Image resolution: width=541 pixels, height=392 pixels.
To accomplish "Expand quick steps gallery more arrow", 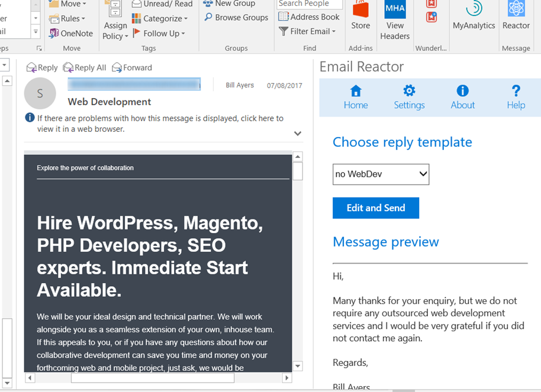I will click(x=36, y=32).
